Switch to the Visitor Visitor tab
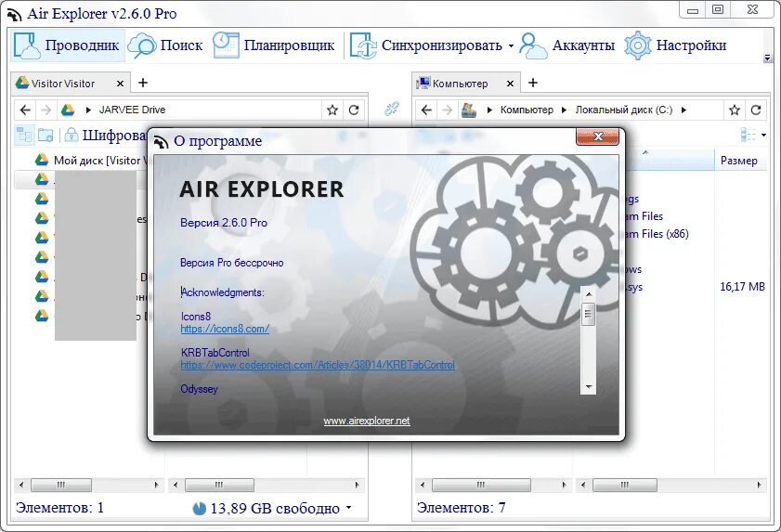781x532 pixels. coord(63,84)
